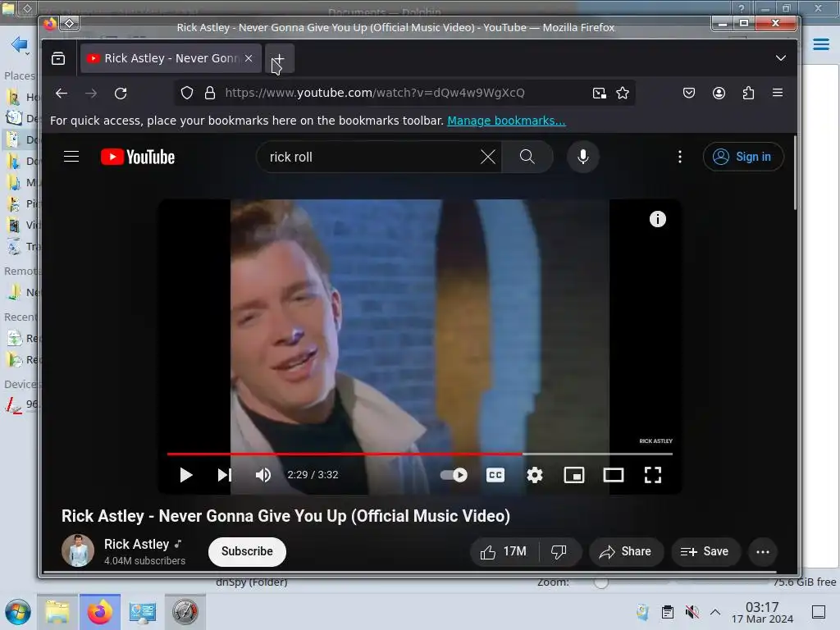Select Firefox in the taskbar
Image resolution: width=840 pixels, height=630 pixels.
point(100,612)
